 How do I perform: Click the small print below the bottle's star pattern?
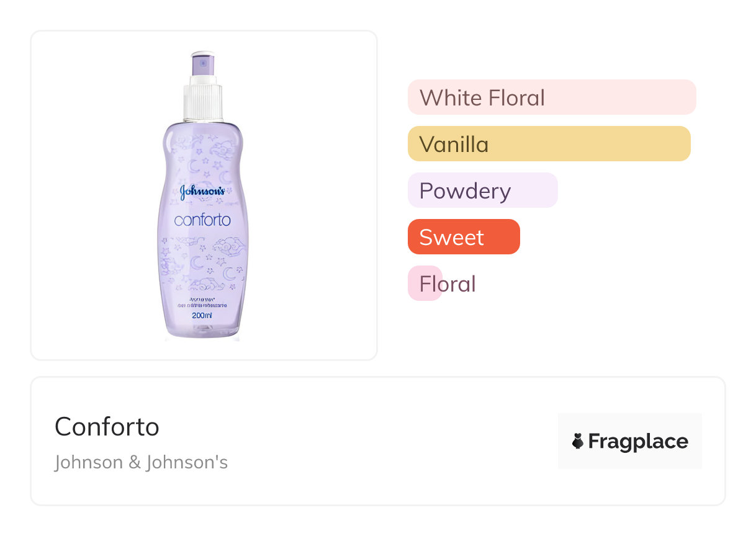[202, 303]
